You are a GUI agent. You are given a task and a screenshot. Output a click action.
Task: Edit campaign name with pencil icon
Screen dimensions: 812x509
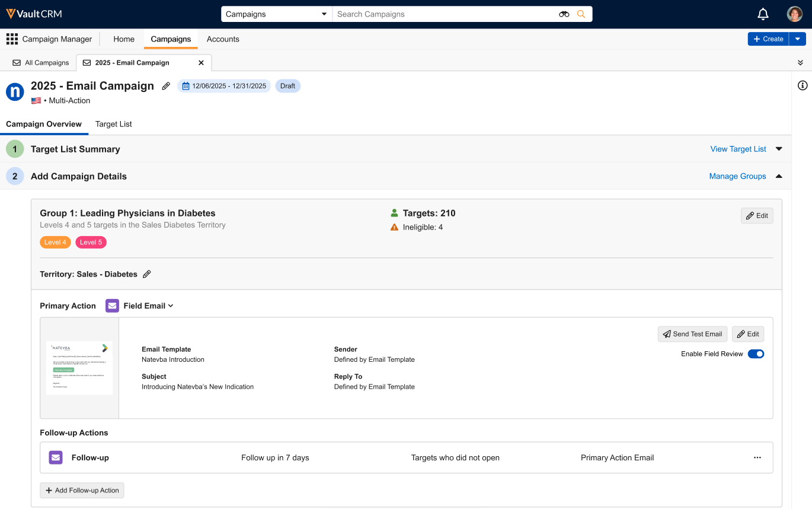click(x=166, y=86)
